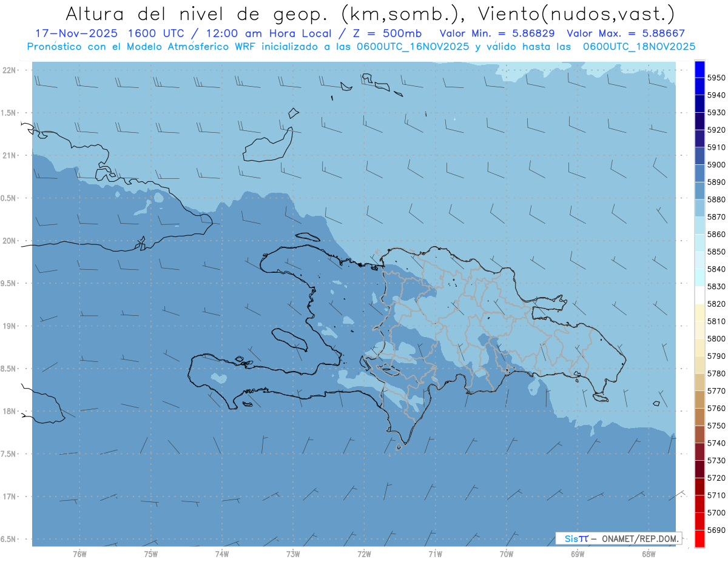Click the '5910' legend value
This screenshot has width=728, height=562.
[x=716, y=147]
